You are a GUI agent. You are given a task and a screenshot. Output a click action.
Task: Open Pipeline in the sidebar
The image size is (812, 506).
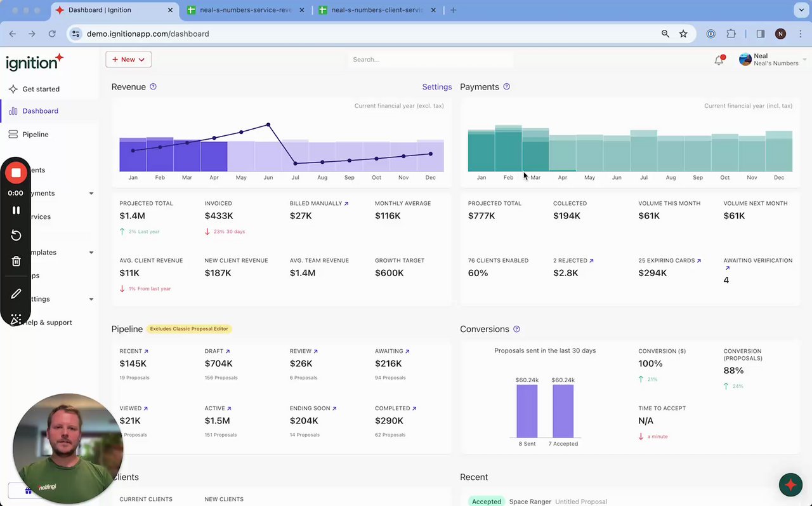36,134
